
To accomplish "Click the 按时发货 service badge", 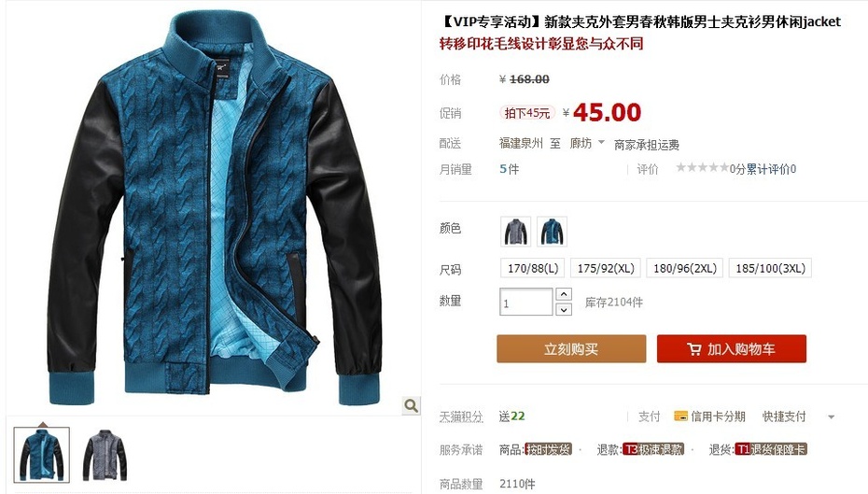I will pos(548,449).
